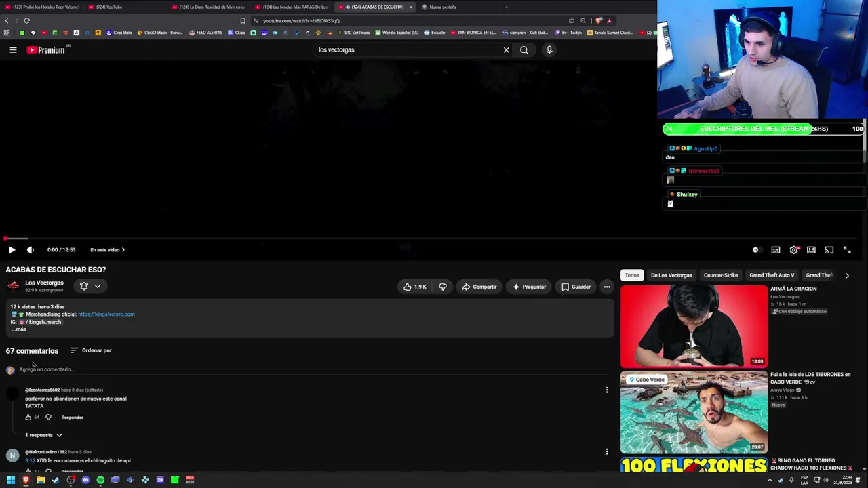
Task: Save the video with Guardar
Action: coord(576,287)
